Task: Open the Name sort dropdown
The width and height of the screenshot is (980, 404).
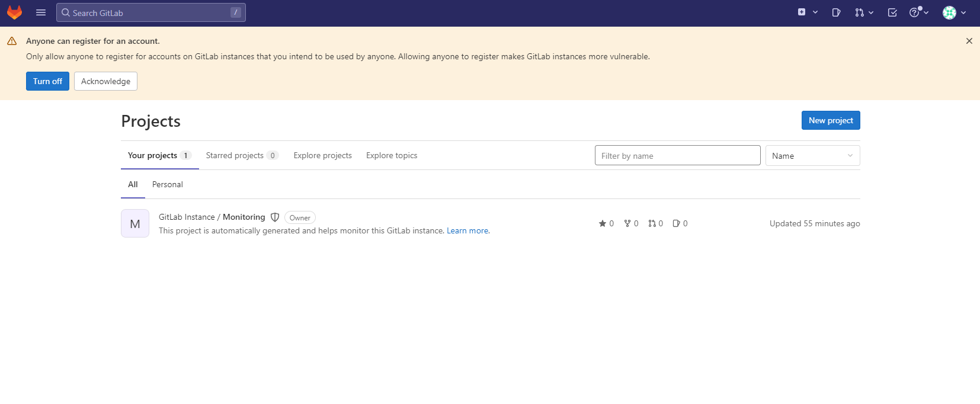Action: [x=812, y=156]
